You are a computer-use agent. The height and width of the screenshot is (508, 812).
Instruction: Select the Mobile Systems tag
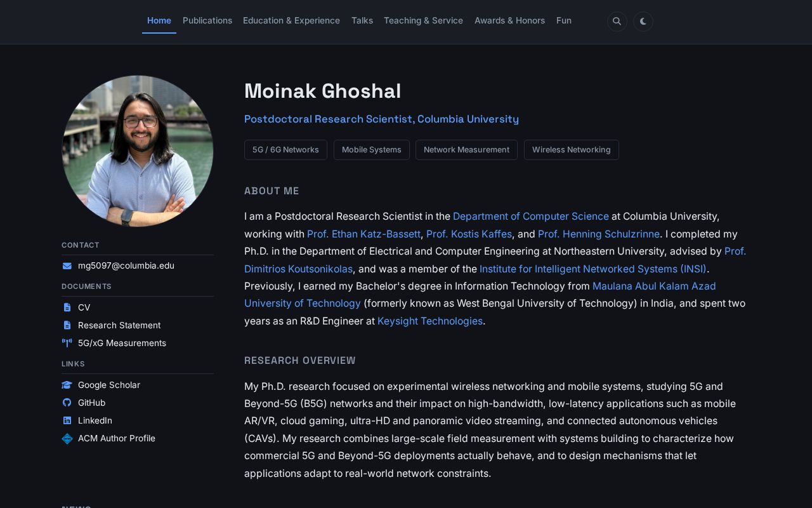click(x=372, y=150)
